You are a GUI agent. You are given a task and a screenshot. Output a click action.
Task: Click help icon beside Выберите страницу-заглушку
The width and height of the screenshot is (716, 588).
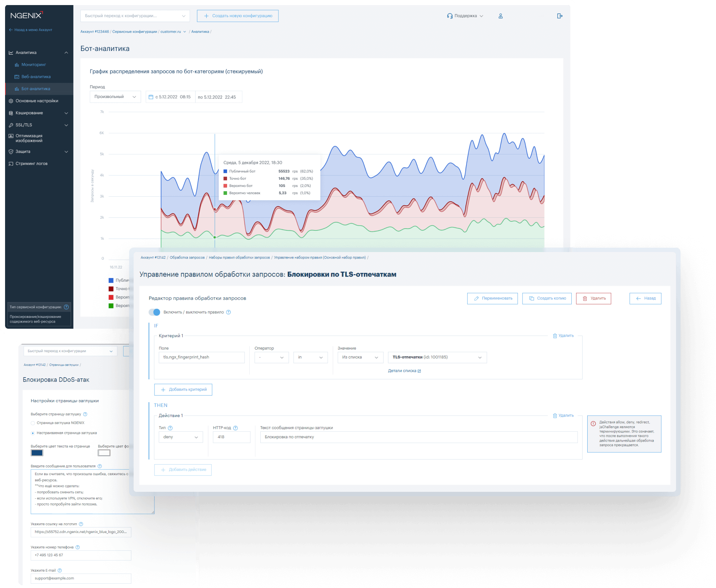(85, 414)
